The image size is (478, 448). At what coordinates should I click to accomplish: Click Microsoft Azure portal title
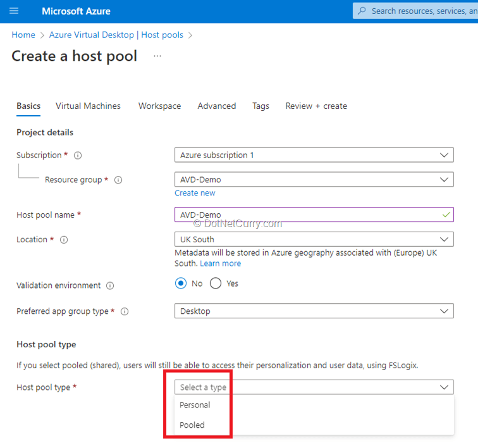[x=76, y=11]
